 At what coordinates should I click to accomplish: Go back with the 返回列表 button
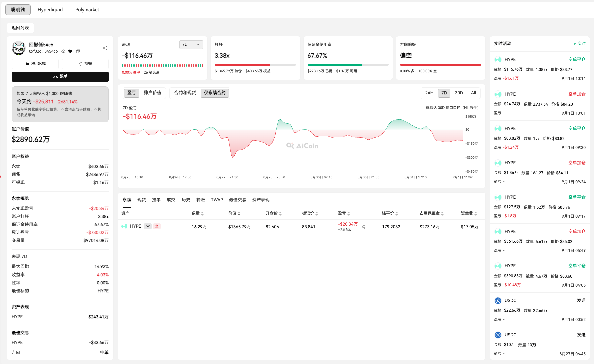click(x=20, y=28)
